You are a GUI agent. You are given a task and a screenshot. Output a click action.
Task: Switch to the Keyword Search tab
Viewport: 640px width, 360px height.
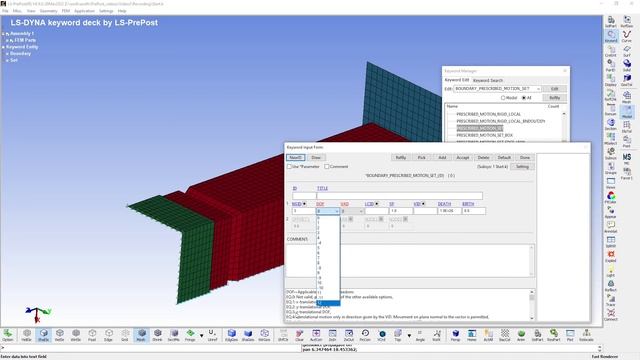[x=488, y=80]
